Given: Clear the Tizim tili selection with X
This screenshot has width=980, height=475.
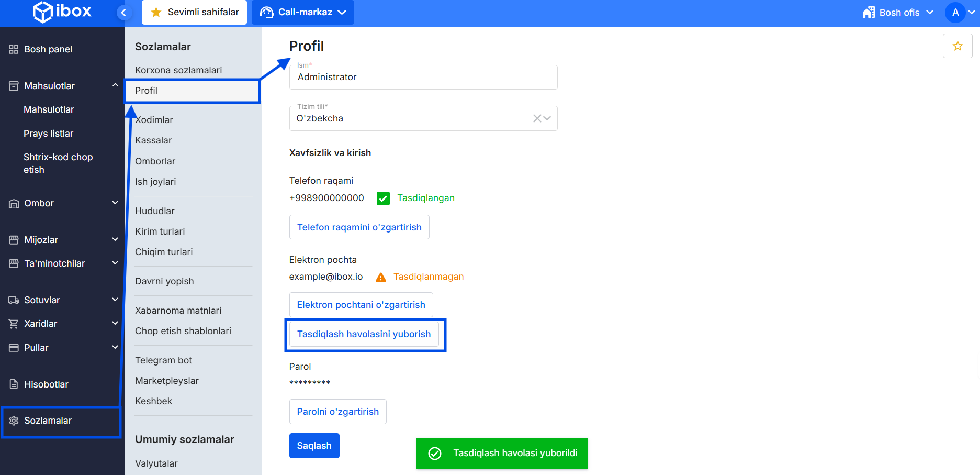Looking at the screenshot, I should [537, 118].
